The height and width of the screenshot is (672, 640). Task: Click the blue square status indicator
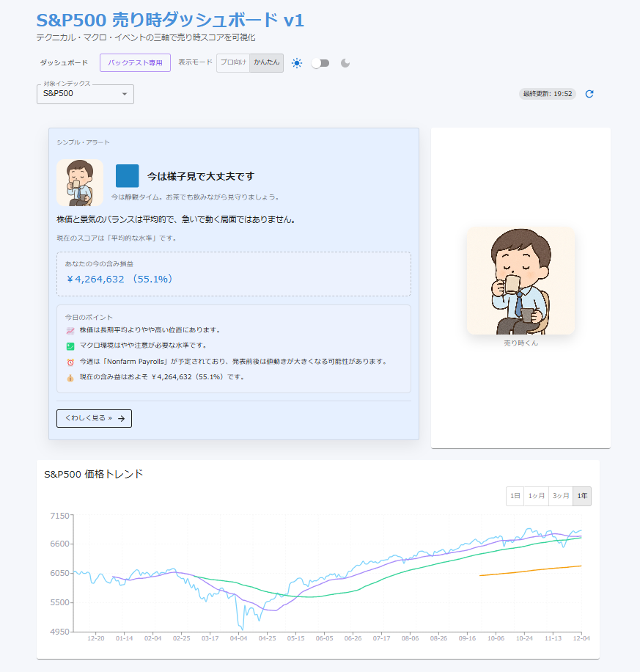[127, 176]
